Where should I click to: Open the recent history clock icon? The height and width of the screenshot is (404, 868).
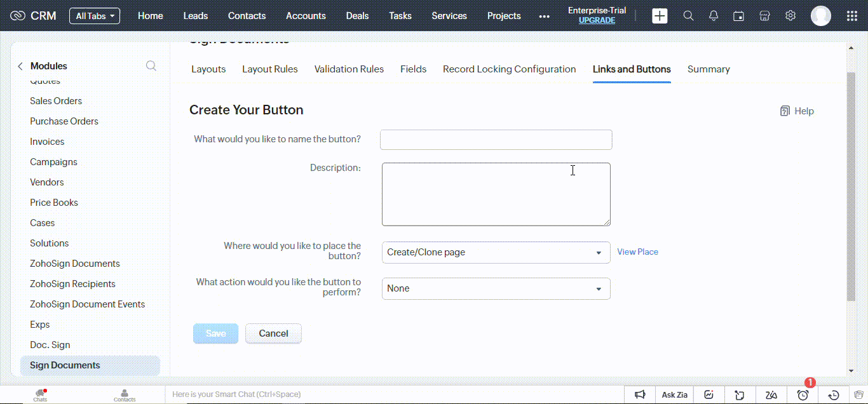coord(833,394)
